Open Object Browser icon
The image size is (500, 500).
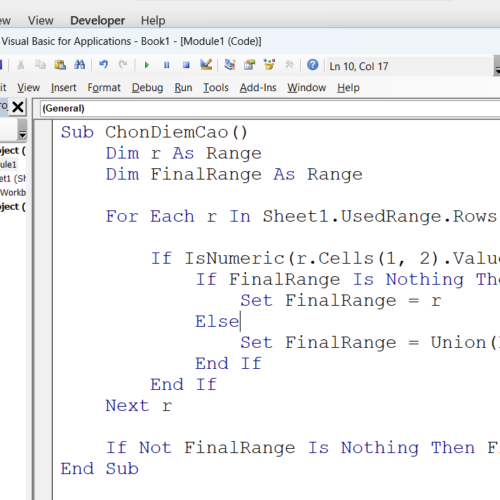[x=269, y=65]
